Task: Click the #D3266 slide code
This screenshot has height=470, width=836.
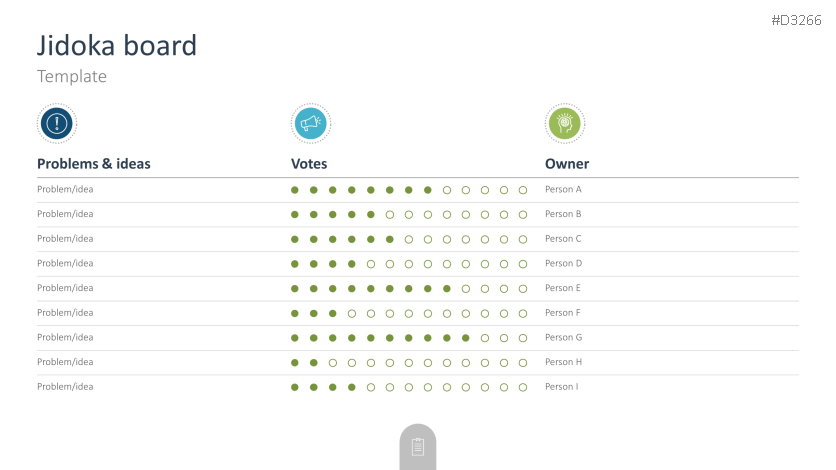Action: point(798,20)
